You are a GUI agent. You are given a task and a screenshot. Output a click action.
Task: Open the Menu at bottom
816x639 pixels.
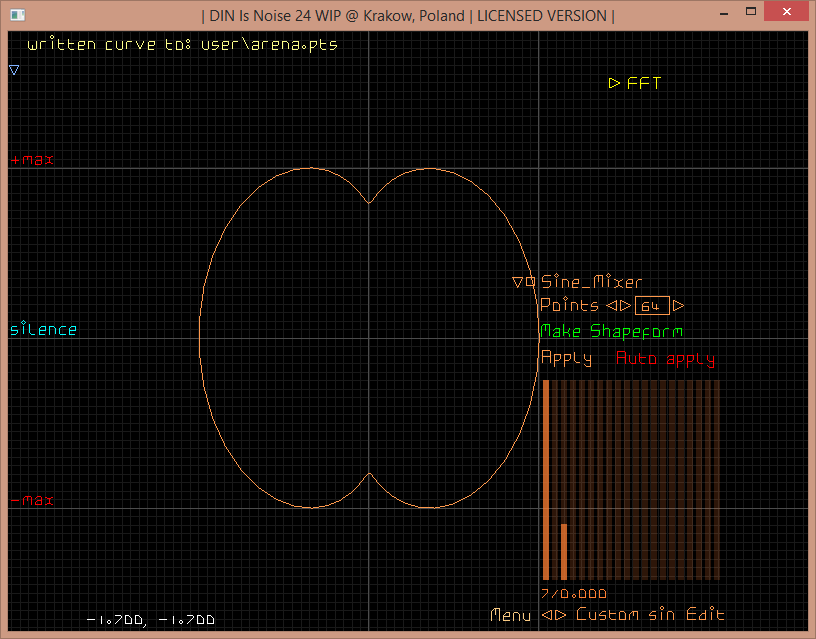pyautogui.click(x=510, y=615)
